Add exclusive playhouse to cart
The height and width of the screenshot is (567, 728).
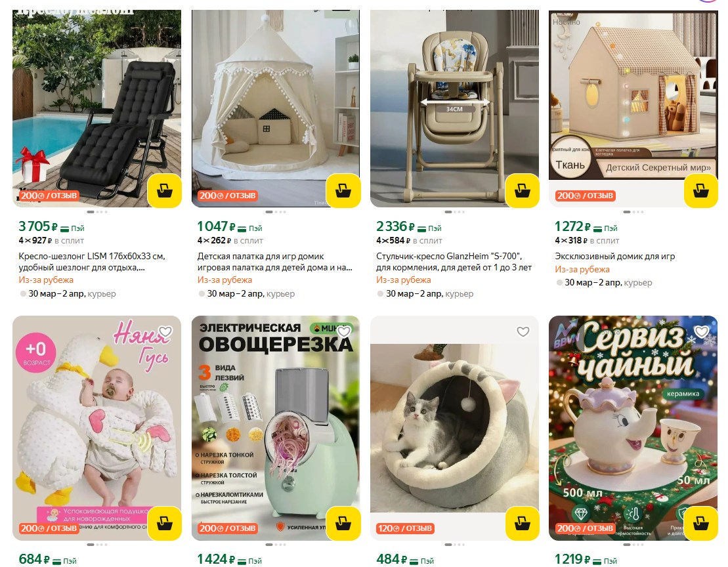701,191
